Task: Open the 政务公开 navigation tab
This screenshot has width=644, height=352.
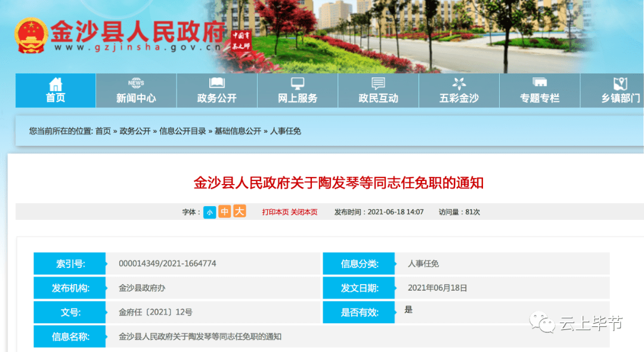Action: click(x=217, y=91)
